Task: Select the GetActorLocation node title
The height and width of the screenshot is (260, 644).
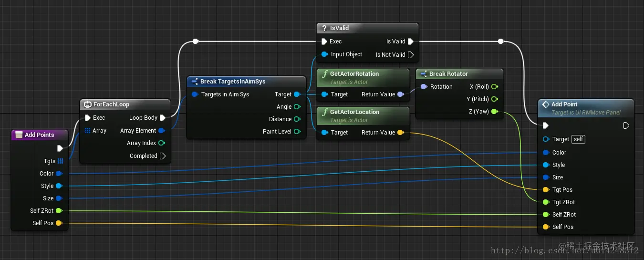Action: (355, 112)
